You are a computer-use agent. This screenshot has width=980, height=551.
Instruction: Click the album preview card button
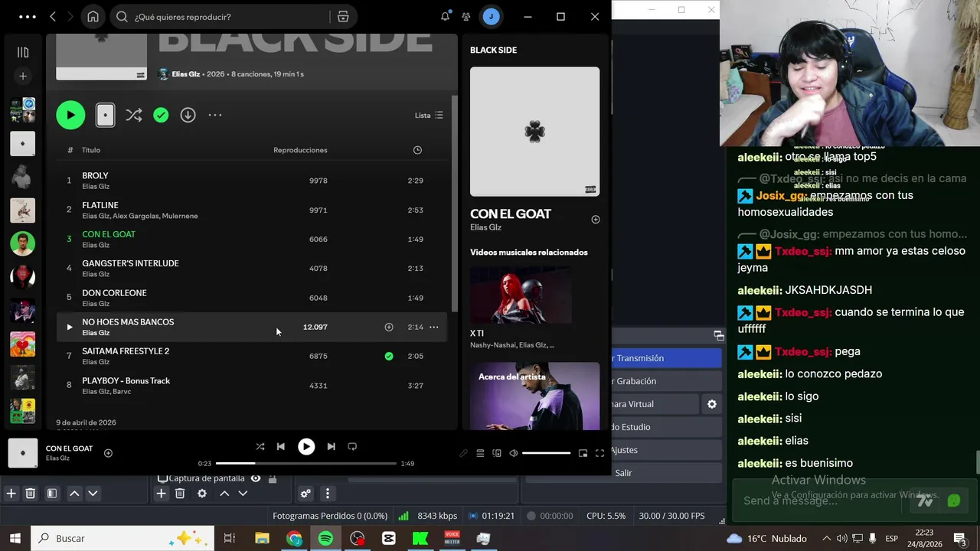pos(106,115)
